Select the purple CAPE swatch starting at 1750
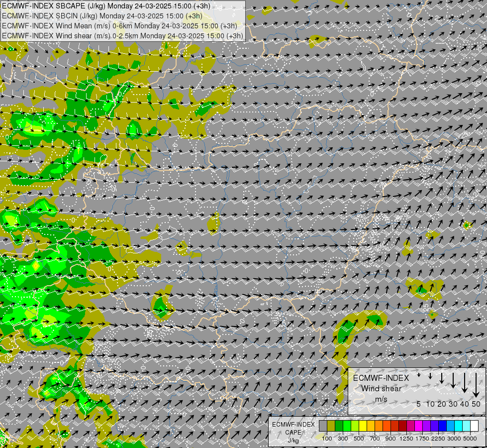 click(426, 426)
